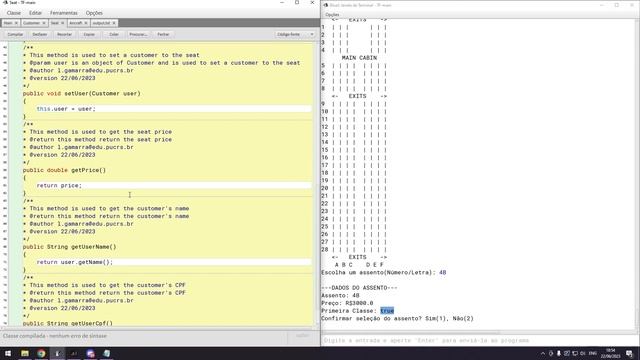Open the Windows Start menu

coord(8,353)
